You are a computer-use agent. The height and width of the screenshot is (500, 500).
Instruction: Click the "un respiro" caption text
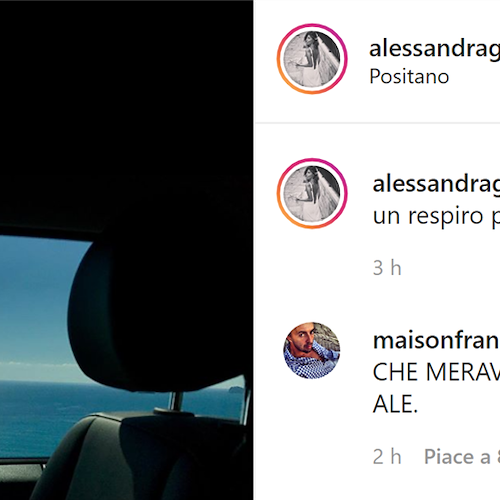point(436,216)
